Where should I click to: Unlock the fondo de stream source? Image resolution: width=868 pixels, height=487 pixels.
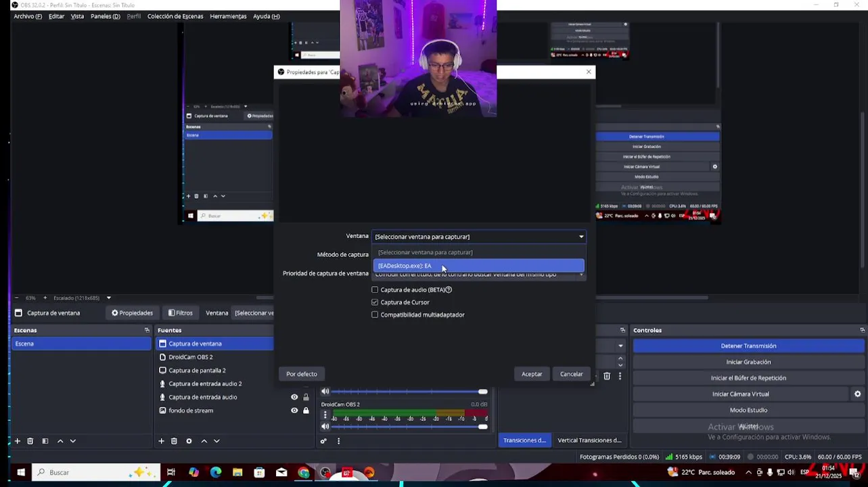pyautogui.click(x=306, y=411)
